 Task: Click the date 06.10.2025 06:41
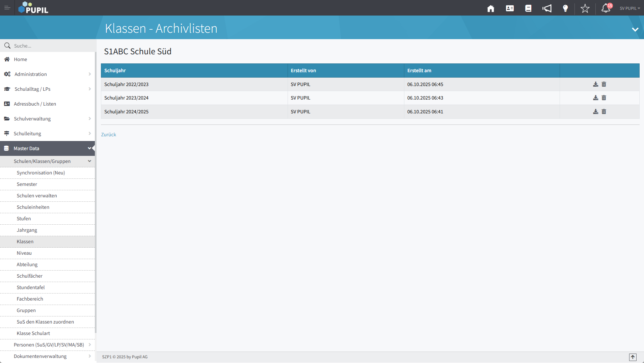(x=425, y=112)
